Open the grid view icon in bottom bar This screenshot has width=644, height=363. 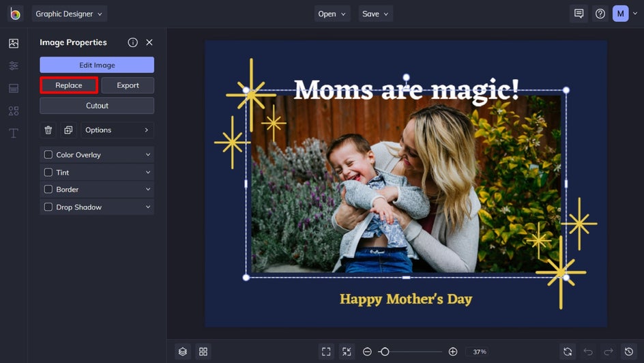tap(203, 351)
